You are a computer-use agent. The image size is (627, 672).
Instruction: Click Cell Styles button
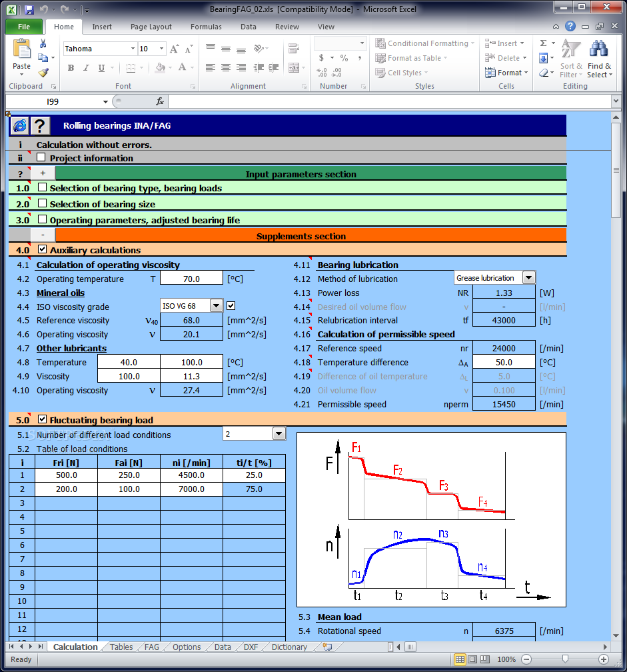pos(401,73)
